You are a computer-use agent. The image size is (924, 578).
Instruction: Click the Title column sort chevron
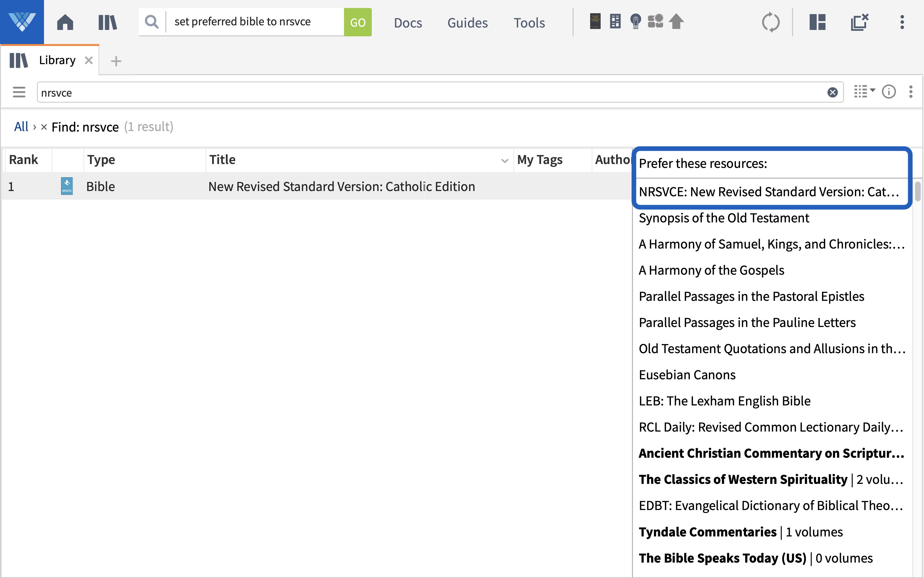pos(505,161)
